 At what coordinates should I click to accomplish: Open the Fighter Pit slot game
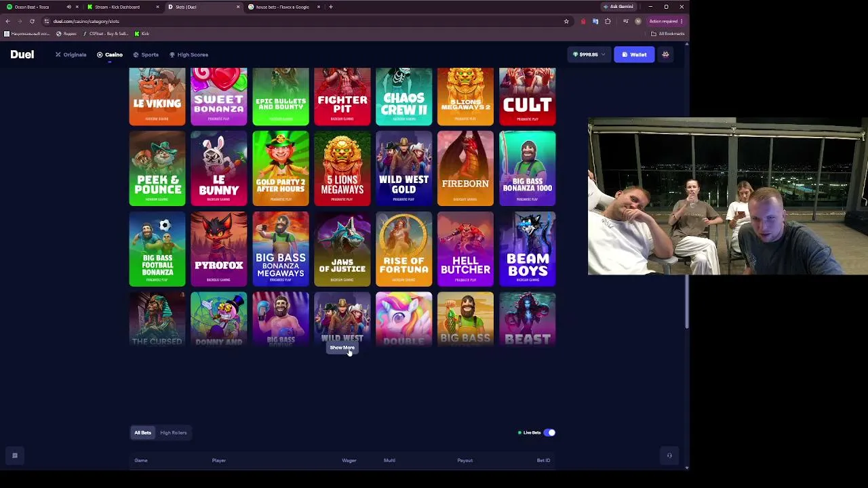[342, 96]
